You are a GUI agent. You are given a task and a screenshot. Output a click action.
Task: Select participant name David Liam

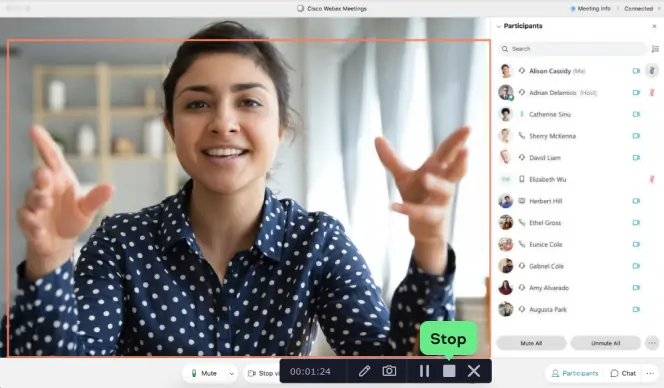click(545, 158)
